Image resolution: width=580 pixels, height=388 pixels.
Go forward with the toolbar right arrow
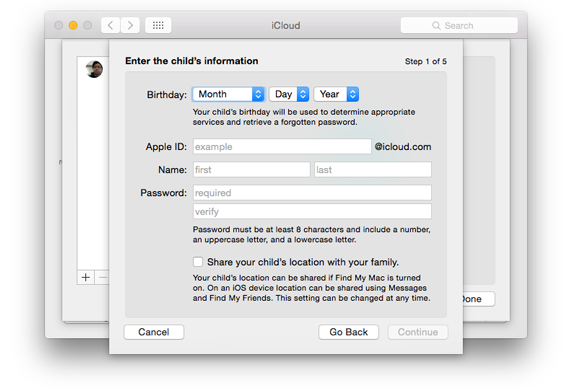pyautogui.click(x=130, y=26)
